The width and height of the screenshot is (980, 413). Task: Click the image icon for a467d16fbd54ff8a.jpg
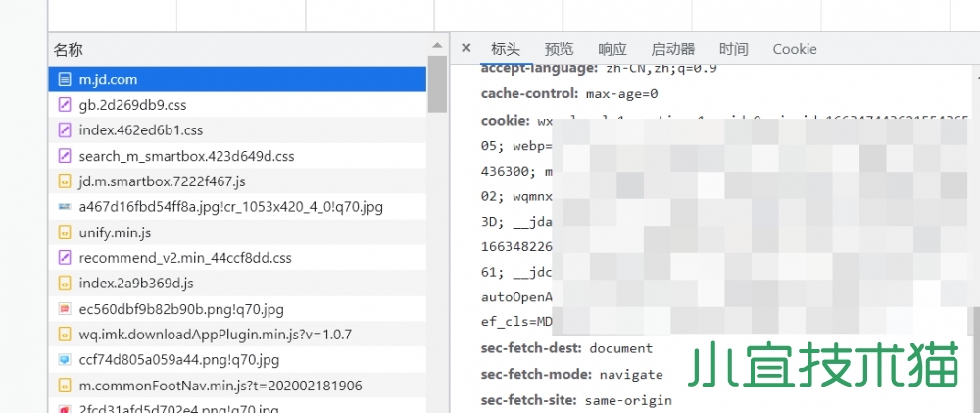click(x=64, y=206)
